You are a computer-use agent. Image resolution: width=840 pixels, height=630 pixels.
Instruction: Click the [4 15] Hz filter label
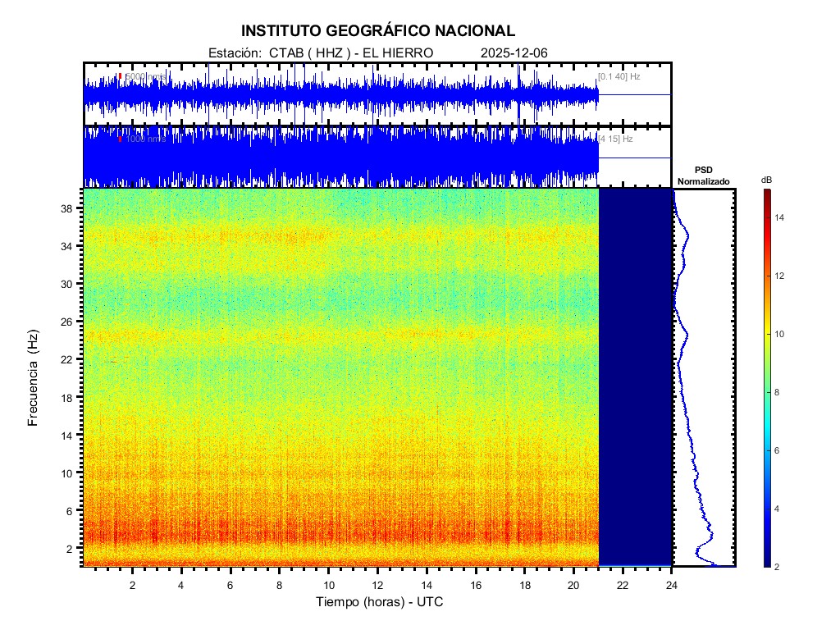(615, 139)
